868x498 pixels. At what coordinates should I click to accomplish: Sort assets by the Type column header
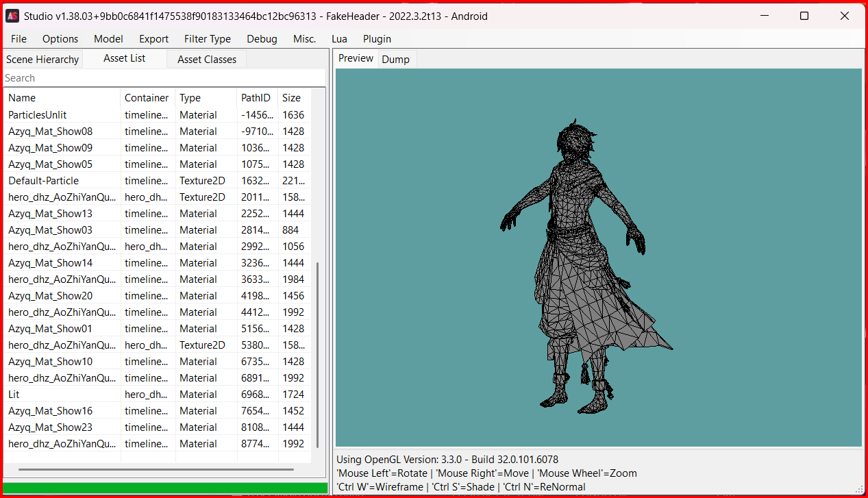(x=206, y=98)
